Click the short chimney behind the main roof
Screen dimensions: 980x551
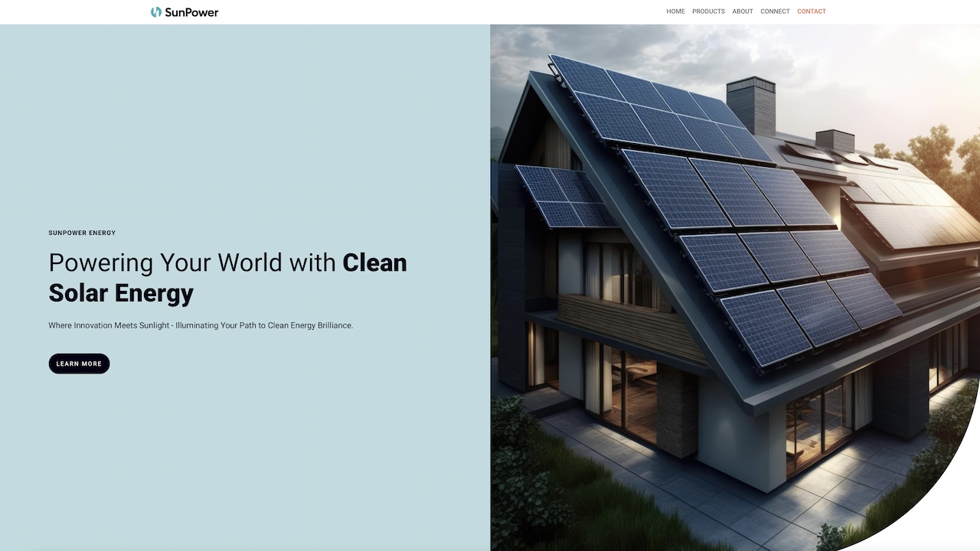(x=835, y=141)
